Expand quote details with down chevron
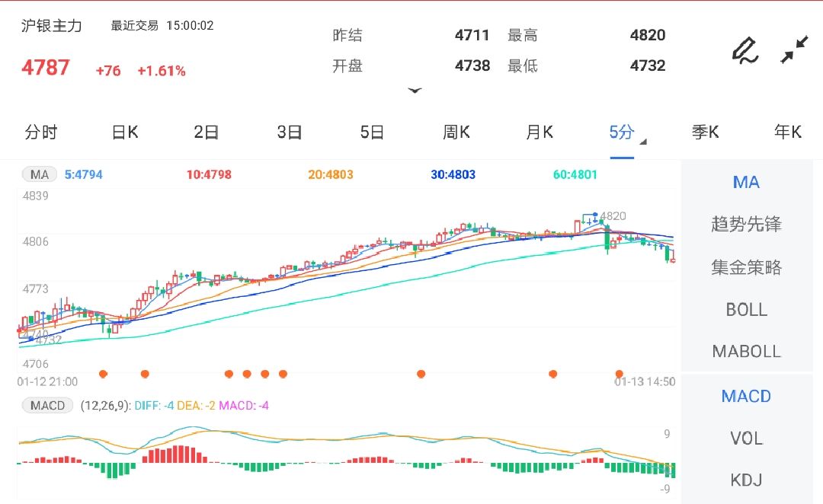 pyautogui.click(x=415, y=91)
